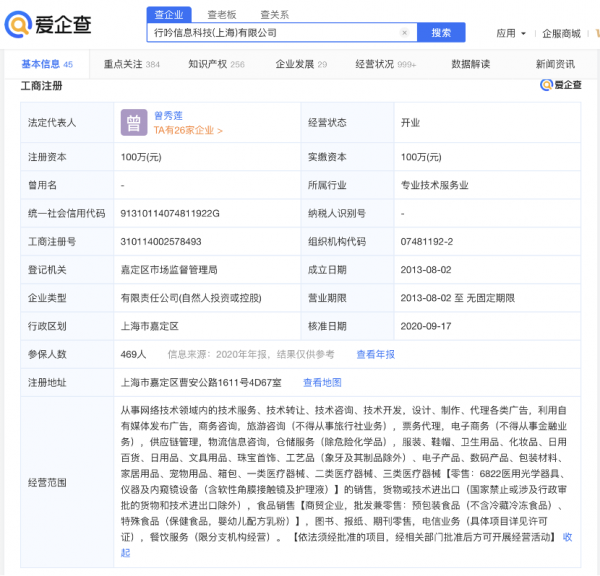Select the business status value 开业
Viewport: 600px width, 576px height.
(410, 122)
